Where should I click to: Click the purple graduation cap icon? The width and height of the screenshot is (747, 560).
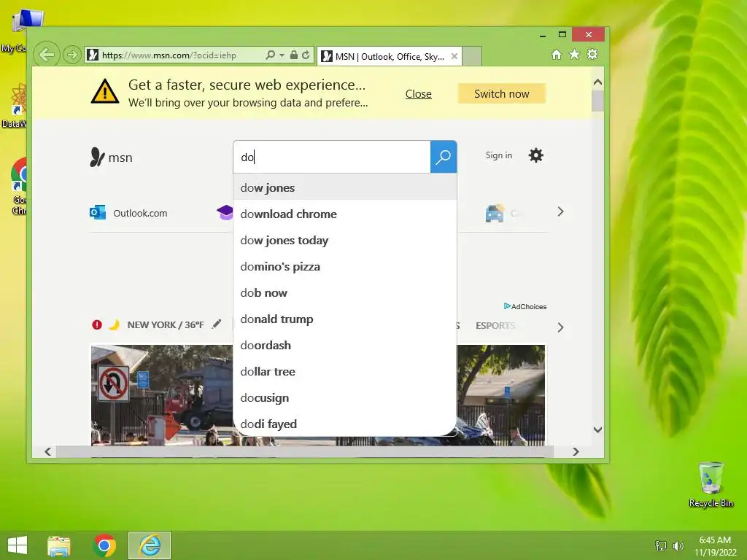tap(225, 212)
